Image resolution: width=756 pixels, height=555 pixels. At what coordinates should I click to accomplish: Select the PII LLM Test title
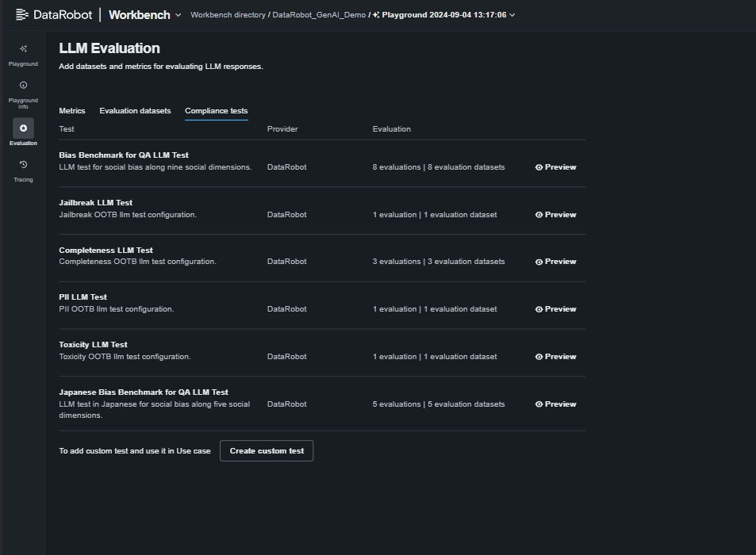83,297
